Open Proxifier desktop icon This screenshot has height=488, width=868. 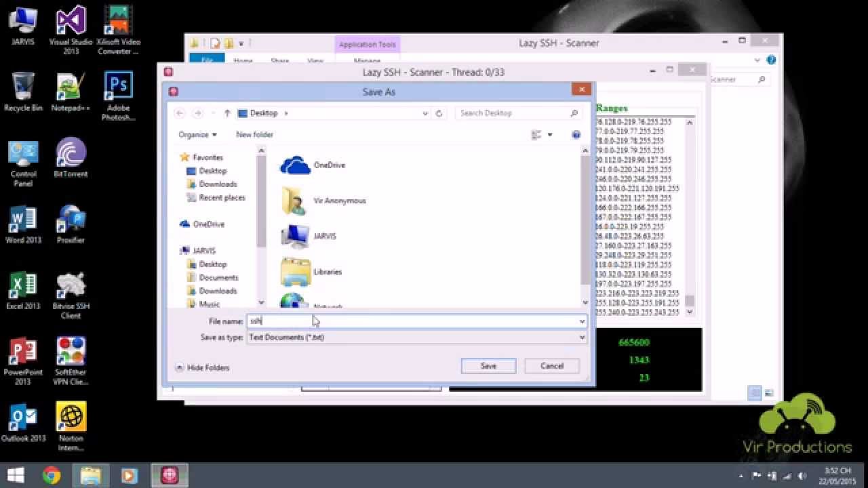[71, 224]
